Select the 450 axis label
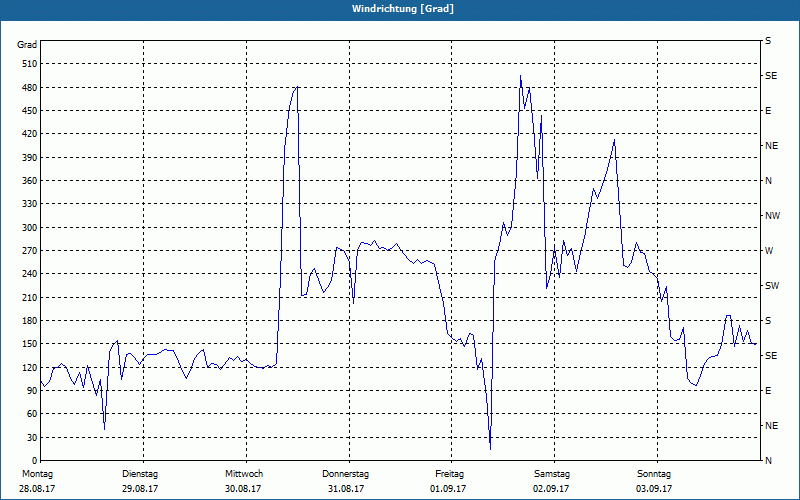The image size is (800, 500). point(30,111)
